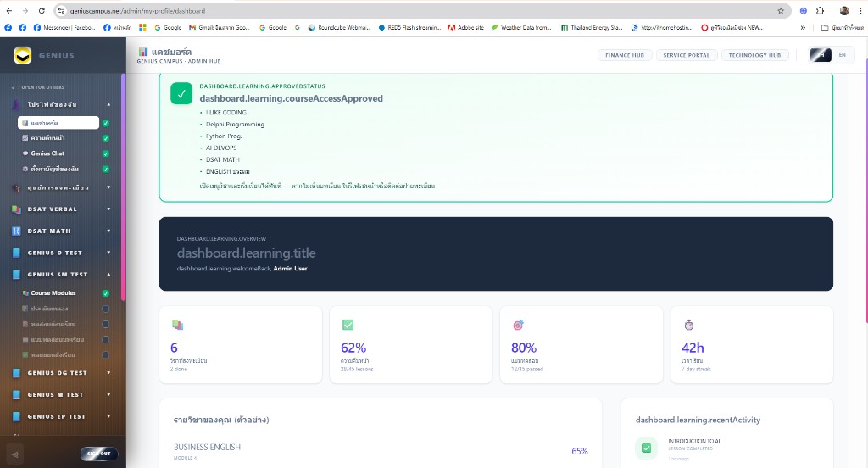Open Chrome profile avatar
The image size is (868, 468).
(x=844, y=10)
